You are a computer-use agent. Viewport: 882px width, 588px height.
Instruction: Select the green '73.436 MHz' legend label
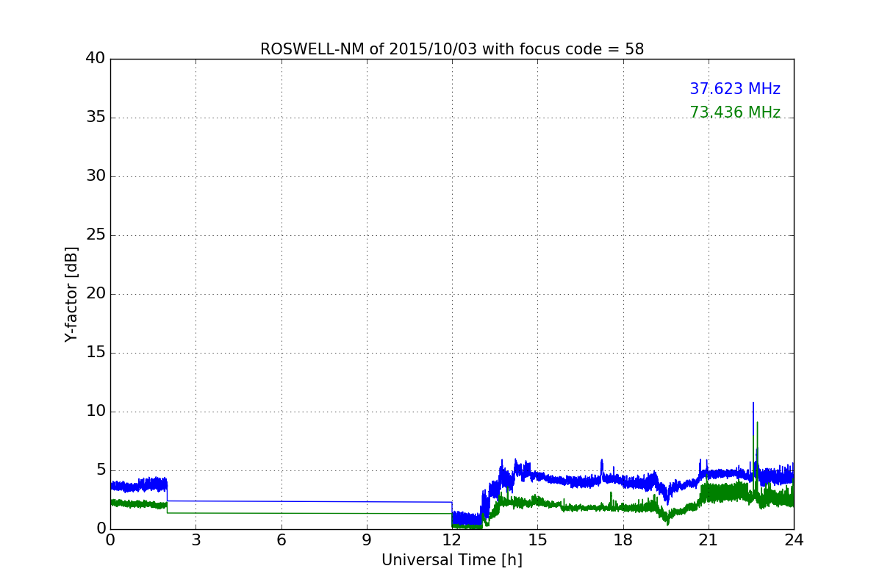point(735,112)
